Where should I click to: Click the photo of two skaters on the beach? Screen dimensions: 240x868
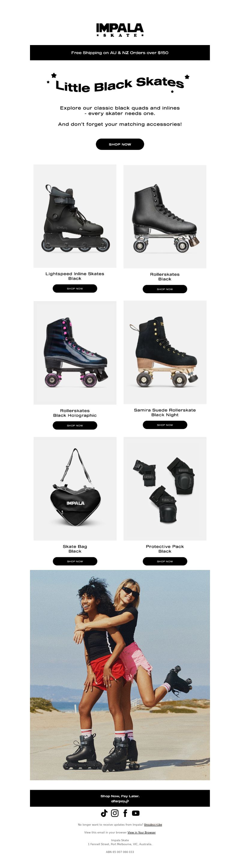(120, 675)
